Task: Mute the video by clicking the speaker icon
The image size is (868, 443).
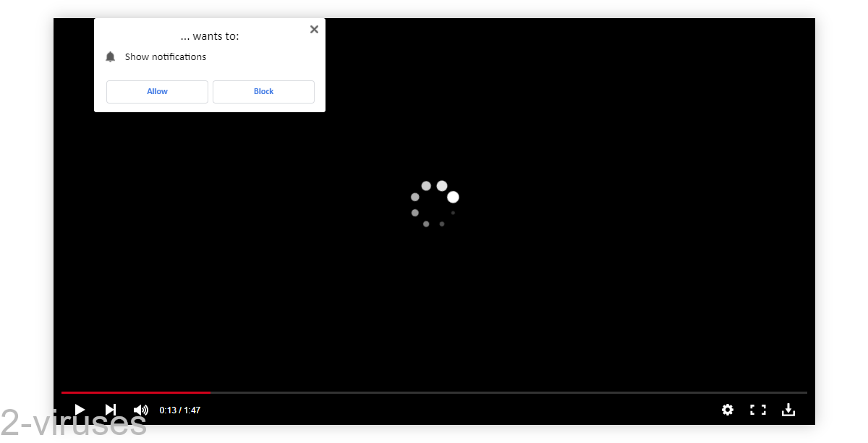Action: [141, 410]
